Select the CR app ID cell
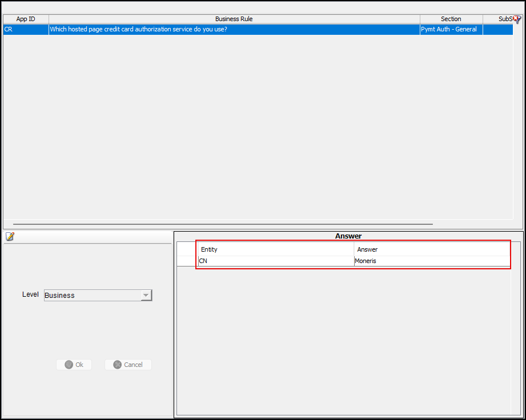This screenshot has height=420, width=526. click(x=26, y=29)
